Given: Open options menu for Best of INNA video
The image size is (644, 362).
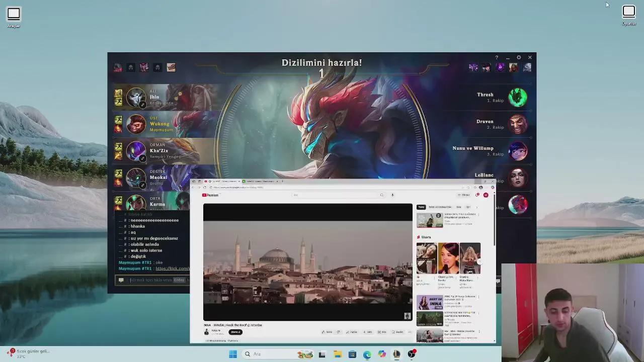Looking at the screenshot, I should (x=478, y=297).
